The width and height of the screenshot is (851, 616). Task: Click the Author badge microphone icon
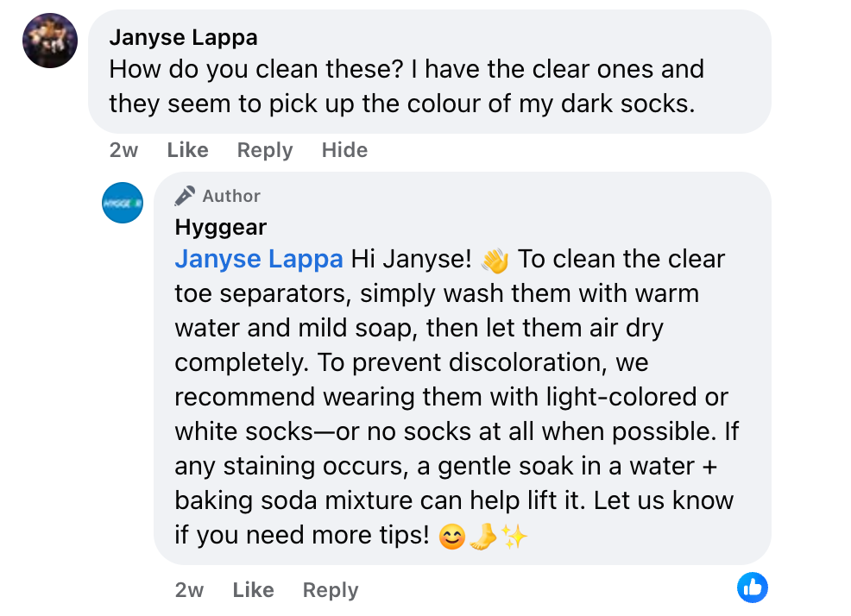(x=185, y=196)
